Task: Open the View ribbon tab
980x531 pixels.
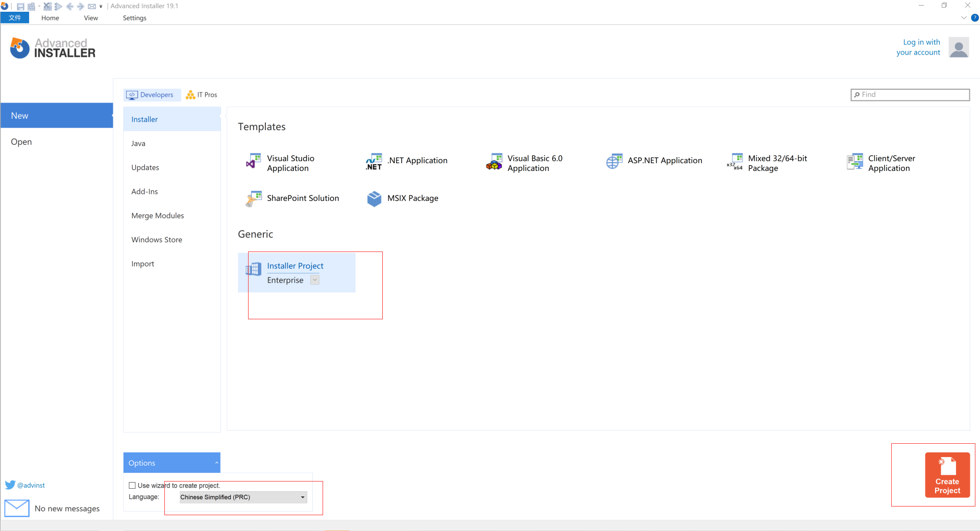Action: tap(91, 18)
